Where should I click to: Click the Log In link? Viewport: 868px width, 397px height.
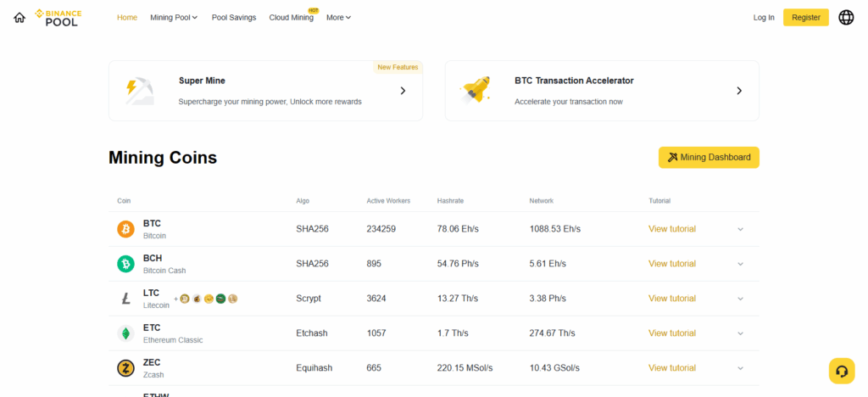(764, 18)
